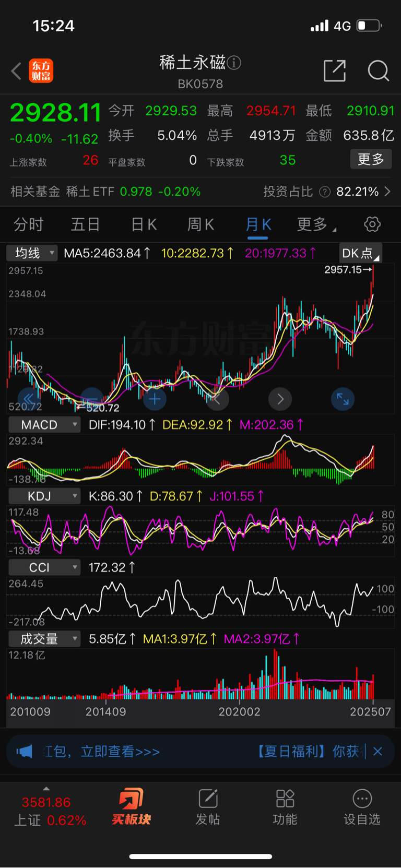This screenshot has height=868, width=401.
Task: Tap the MA5:2463.84 readout
Action: (107, 253)
